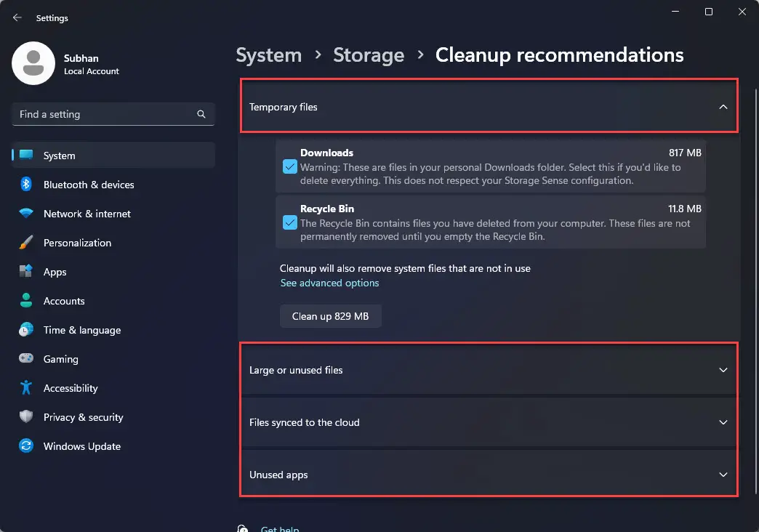Open Apps settings page
This screenshot has width=759, height=532.
pyautogui.click(x=113, y=272)
